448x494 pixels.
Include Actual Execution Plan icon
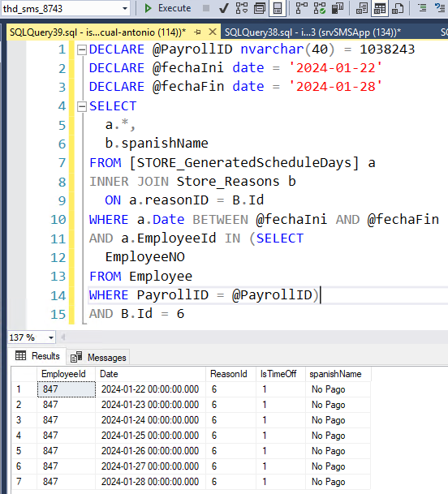pyautogui.click(x=302, y=8)
